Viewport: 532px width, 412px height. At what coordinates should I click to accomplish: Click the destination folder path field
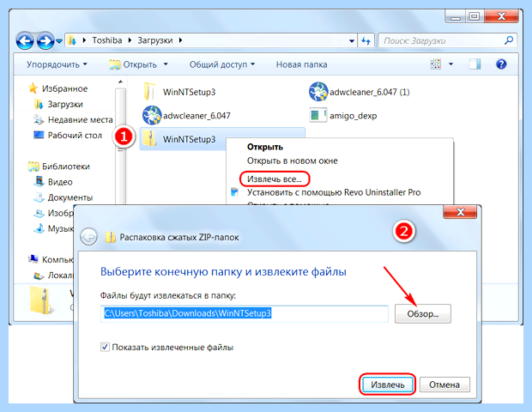(x=245, y=313)
